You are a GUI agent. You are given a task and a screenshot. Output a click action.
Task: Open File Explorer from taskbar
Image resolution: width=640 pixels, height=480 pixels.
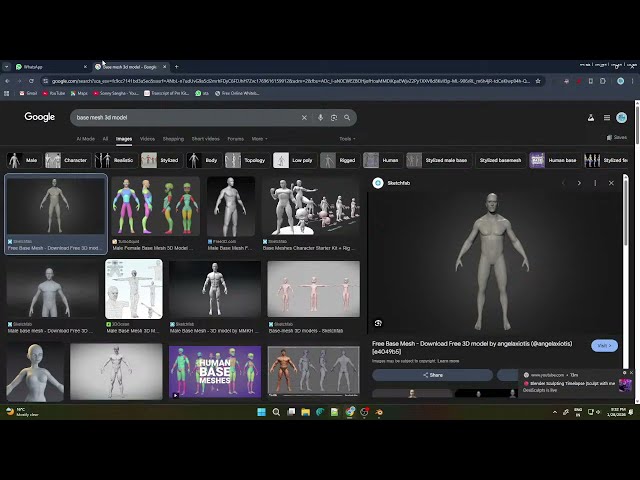[306, 412]
